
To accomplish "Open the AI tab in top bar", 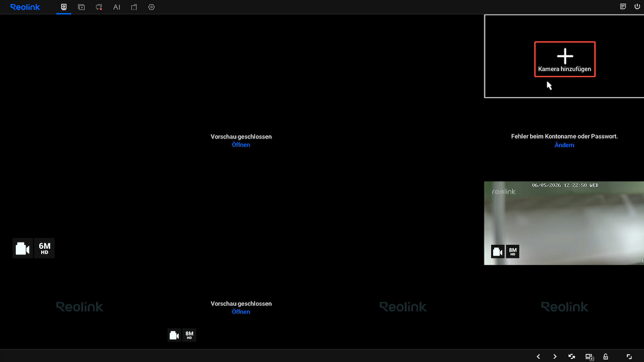I will (116, 7).
